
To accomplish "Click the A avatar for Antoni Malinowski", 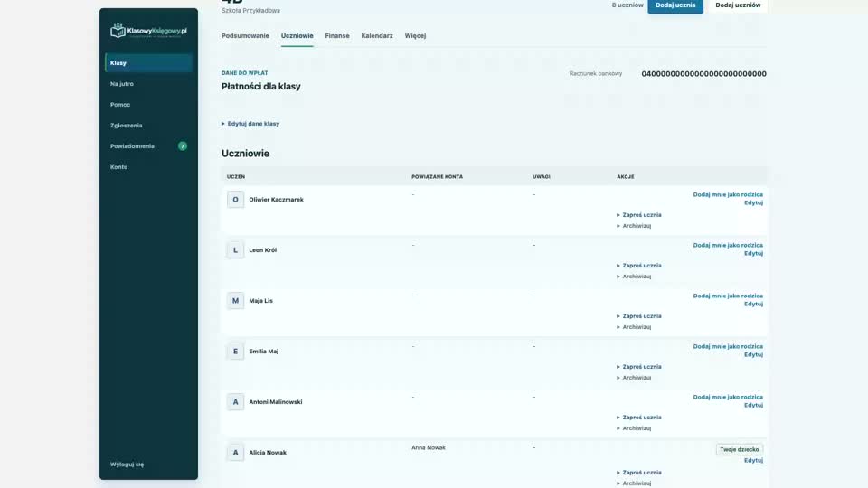I will pos(235,401).
